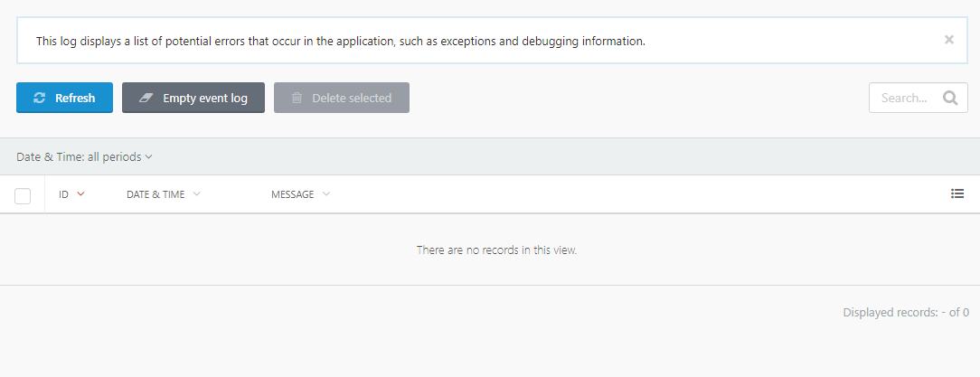Click Empty event log button

click(x=193, y=98)
